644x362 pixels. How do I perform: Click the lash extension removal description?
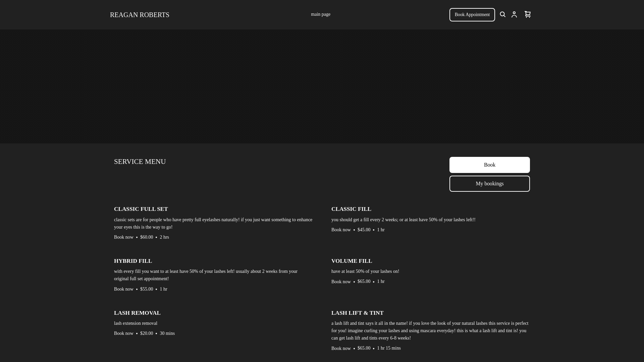(136, 323)
